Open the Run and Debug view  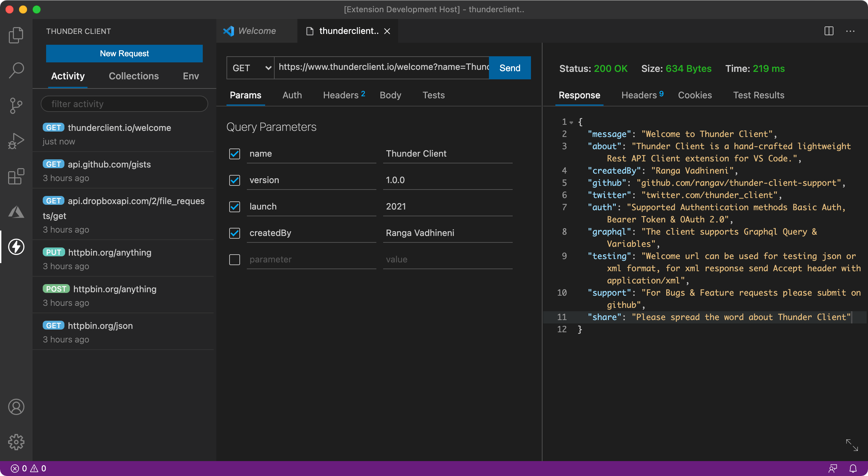(16, 140)
